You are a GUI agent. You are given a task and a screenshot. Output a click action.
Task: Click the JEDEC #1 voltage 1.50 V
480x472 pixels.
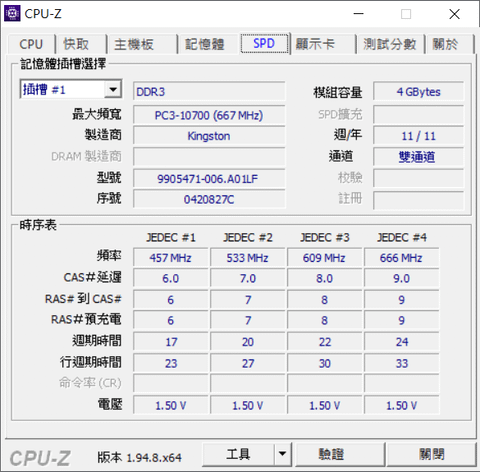tap(171, 405)
